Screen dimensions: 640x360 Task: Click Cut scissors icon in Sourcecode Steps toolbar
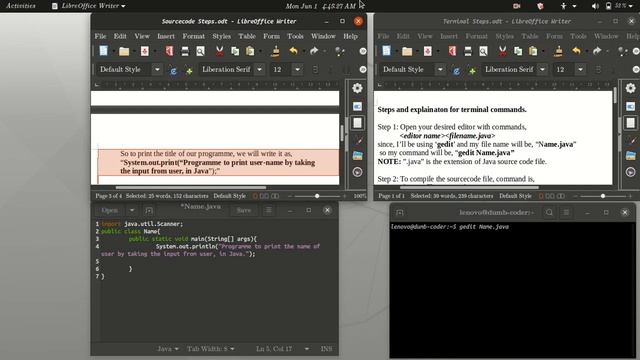[220, 51]
